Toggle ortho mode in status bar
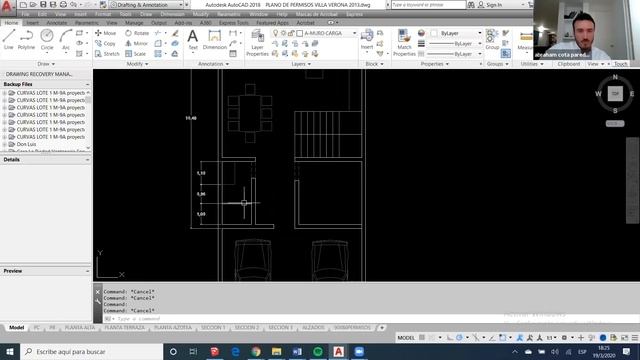This screenshot has width=640, height=360. point(450,338)
